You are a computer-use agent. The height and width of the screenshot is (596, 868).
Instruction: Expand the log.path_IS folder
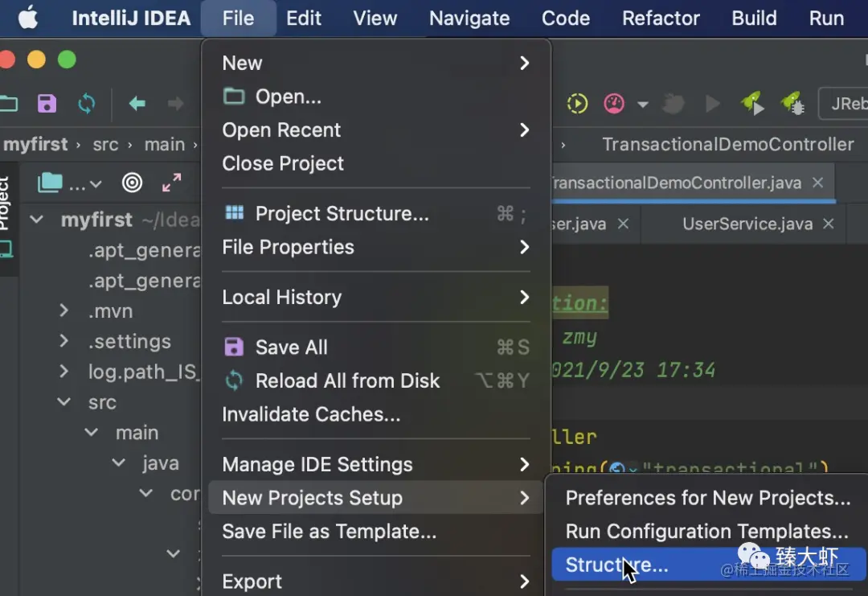(x=64, y=372)
